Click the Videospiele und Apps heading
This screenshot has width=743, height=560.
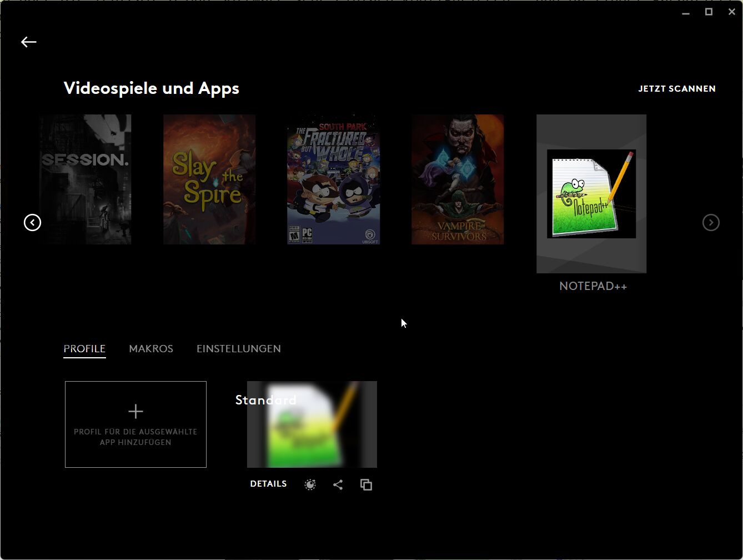click(152, 88)
